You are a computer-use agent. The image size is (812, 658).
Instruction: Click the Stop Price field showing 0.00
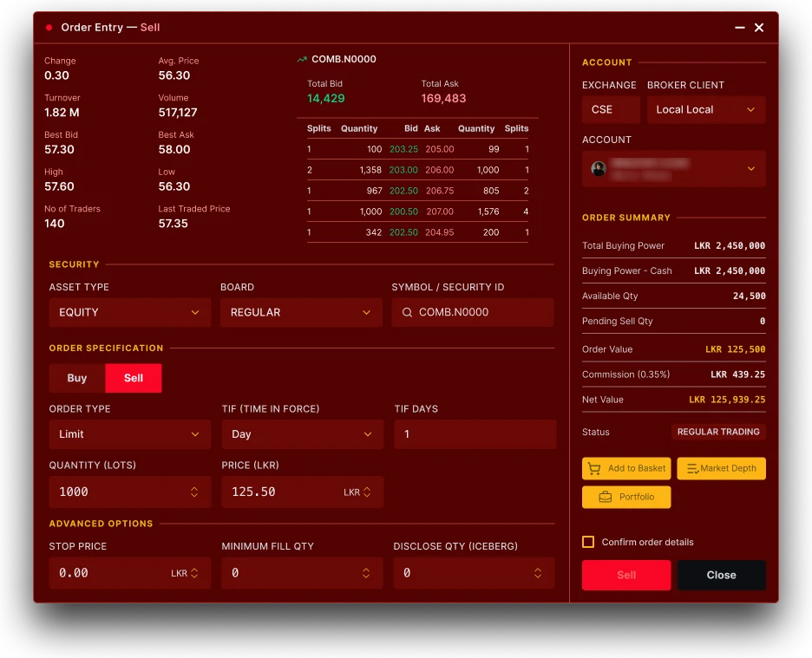point(130,573)
